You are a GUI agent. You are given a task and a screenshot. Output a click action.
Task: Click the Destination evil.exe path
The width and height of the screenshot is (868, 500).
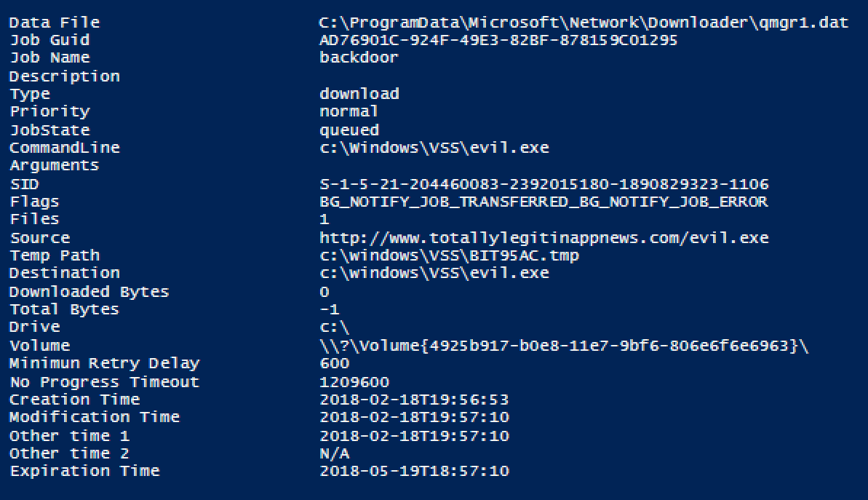pyautogui.click(x=434, y=273)
